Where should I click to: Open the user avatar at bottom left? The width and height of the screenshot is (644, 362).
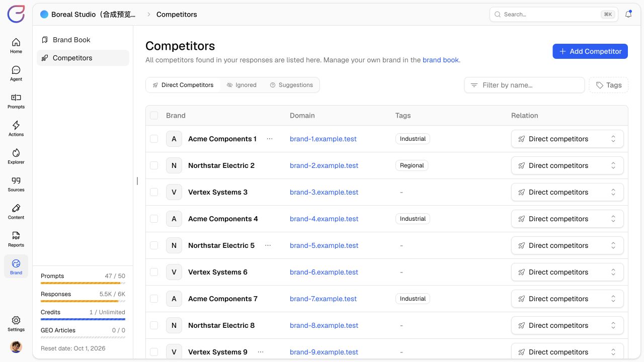tap(16, 347)
